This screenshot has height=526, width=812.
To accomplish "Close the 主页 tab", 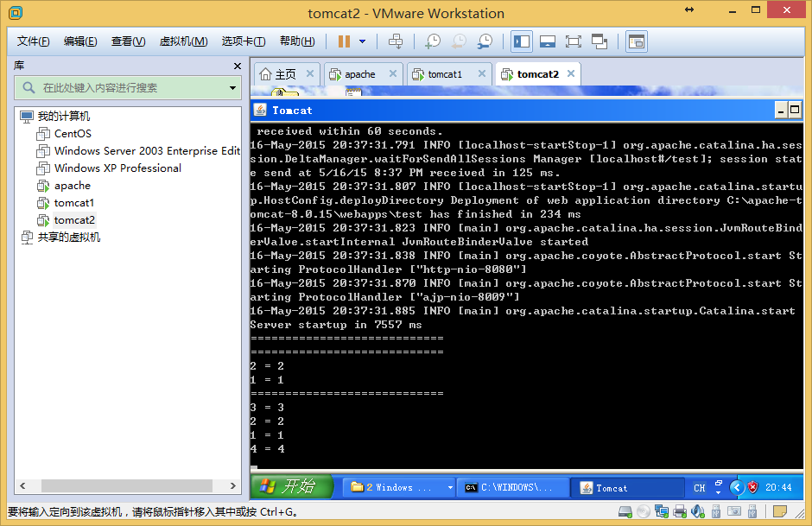I will [x=309, y=73].
